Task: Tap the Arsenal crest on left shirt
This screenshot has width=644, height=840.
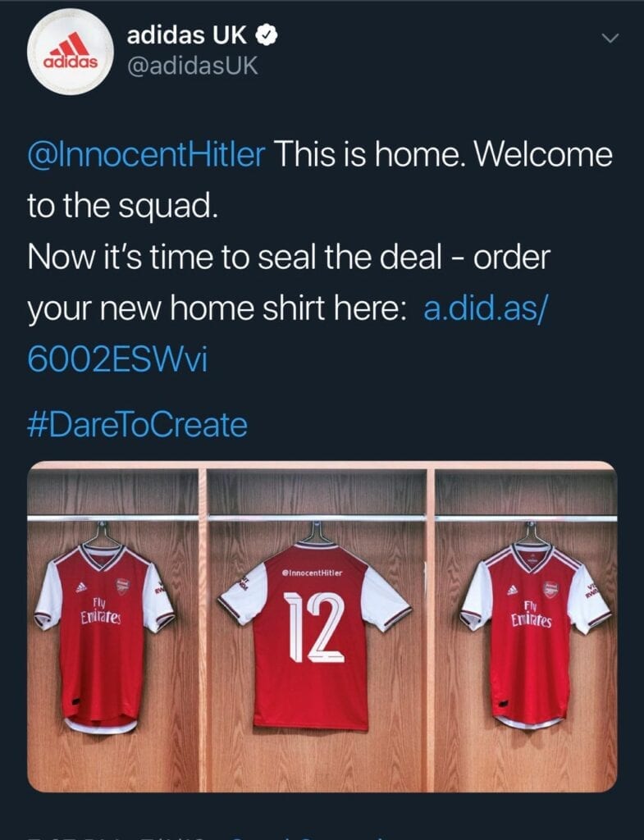Action: 123,587
